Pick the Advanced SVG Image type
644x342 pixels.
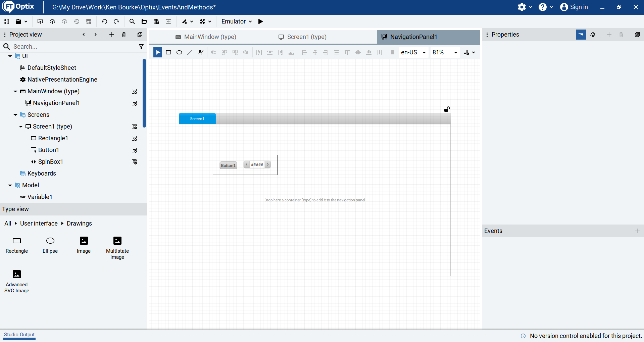(17, 281)
